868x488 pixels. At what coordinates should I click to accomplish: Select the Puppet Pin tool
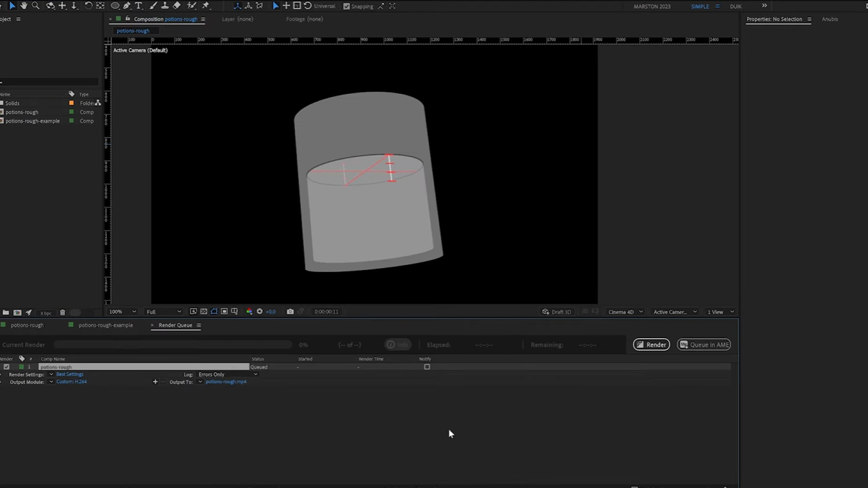[206, 6]
